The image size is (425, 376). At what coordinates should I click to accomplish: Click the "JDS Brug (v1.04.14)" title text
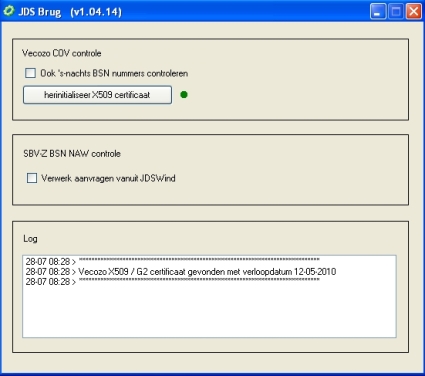70,12
